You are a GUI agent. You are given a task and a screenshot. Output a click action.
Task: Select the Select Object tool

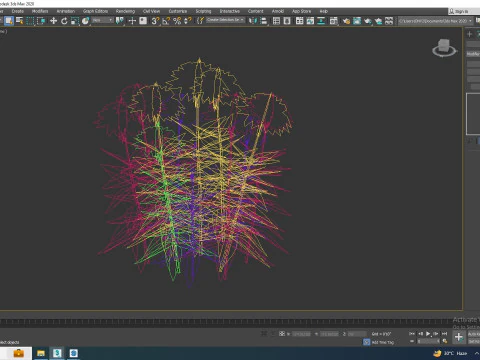pos(9,21)
